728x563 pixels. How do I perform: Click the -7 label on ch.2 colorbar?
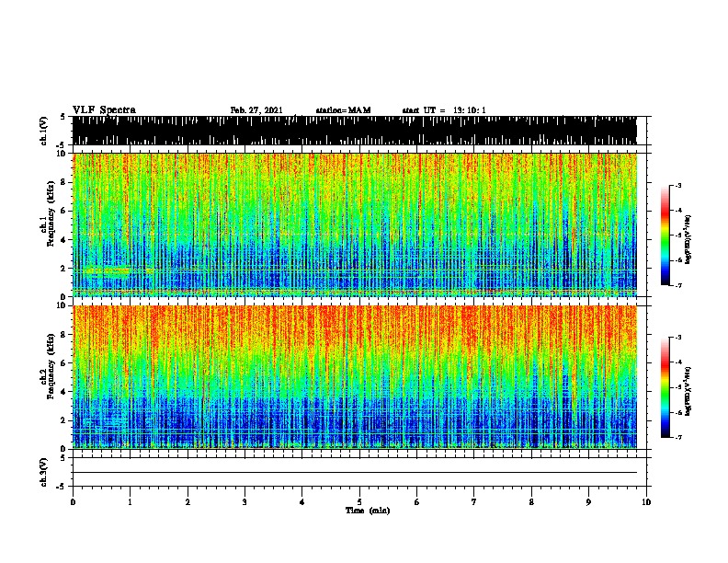(677, 437)
